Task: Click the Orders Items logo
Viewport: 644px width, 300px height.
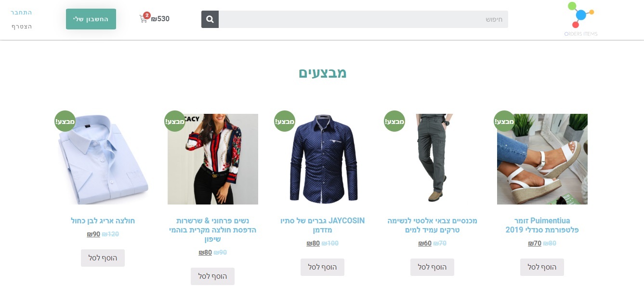Action: coord(580,19)
